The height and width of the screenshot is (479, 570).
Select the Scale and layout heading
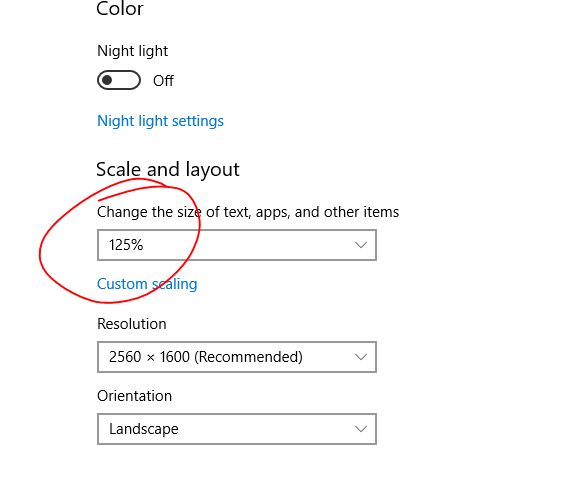click(168, 170)
